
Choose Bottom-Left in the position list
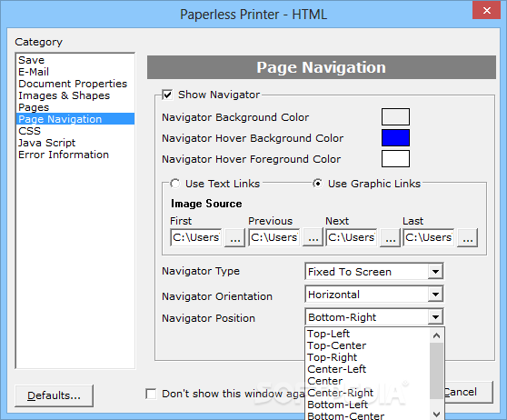(368, 405)
